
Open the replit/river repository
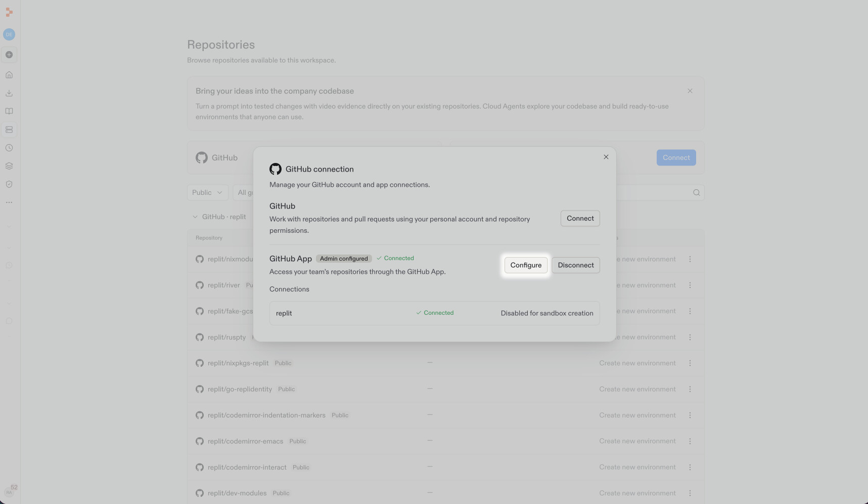tap(223, 285)
